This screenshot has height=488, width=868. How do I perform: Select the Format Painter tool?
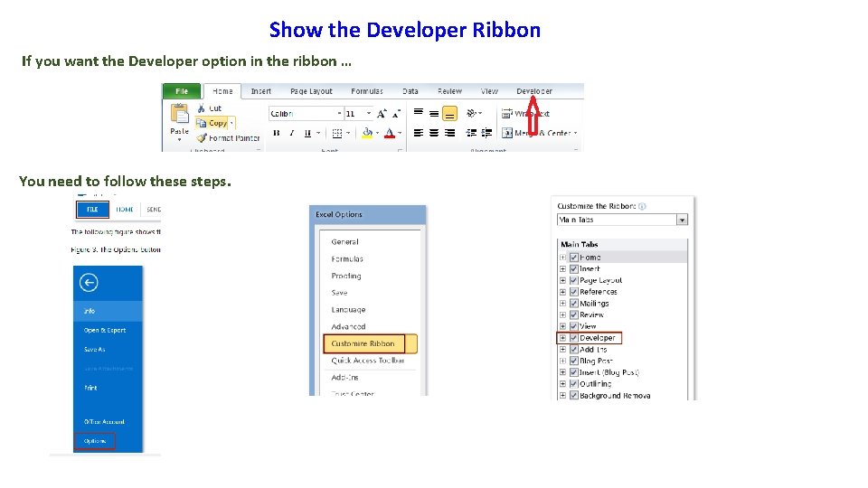pos(228,137)
